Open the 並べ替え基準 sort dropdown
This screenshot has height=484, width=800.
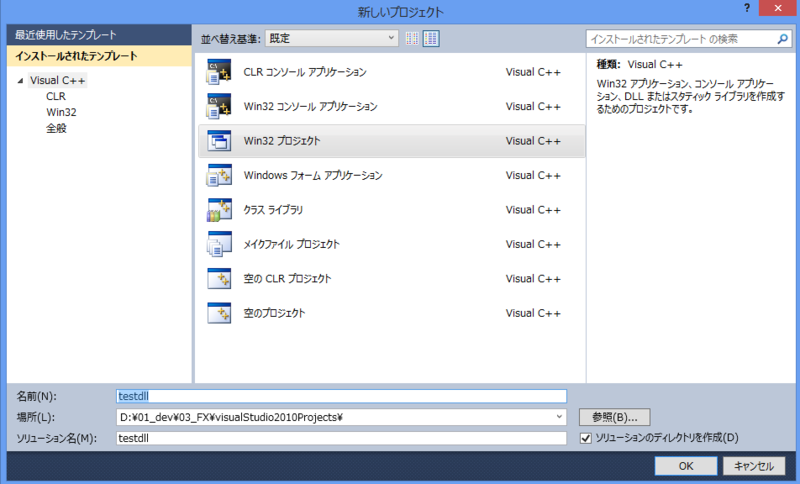(332, 38)
